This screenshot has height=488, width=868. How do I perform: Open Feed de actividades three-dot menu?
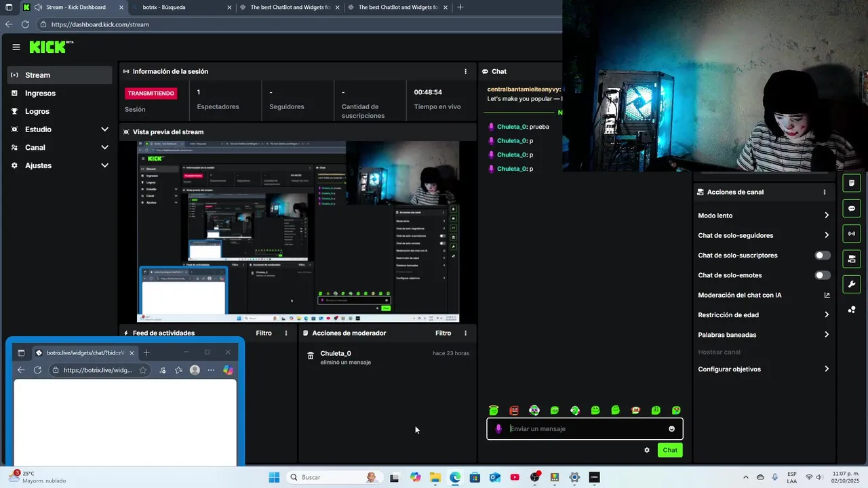[x=286, y=333]
